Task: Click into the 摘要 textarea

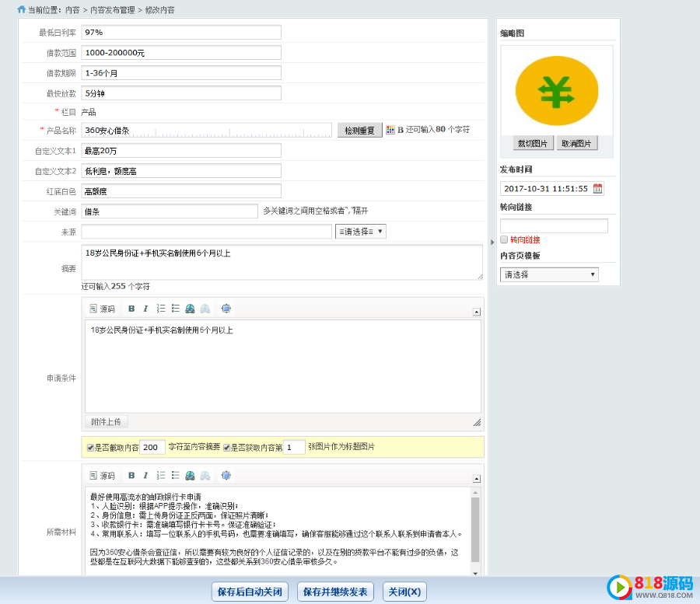Action: 282,262
